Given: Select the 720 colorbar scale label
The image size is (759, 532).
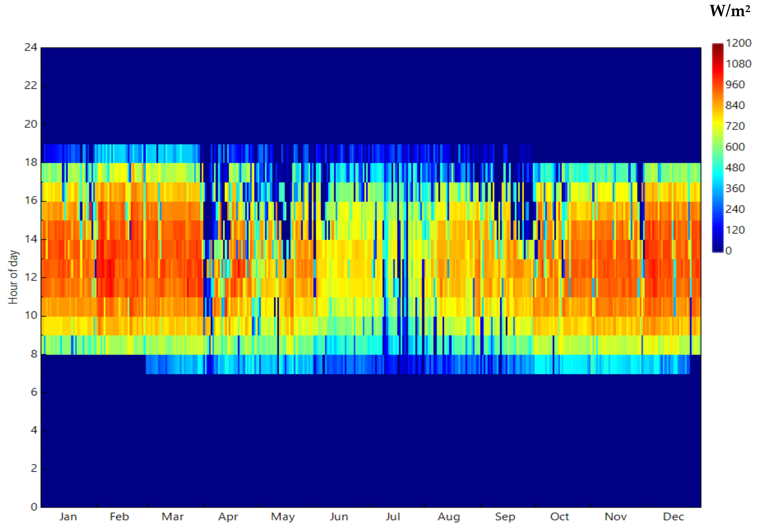Looking at the screenshot, I should 735,126.
